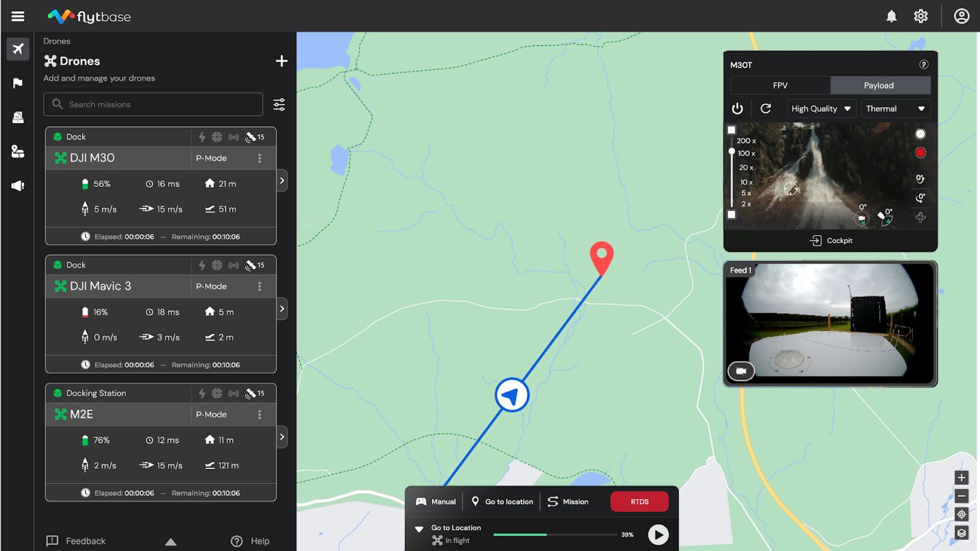Open the map layers selector
Viewport: 980px width, 551px height.
(961, 533)
